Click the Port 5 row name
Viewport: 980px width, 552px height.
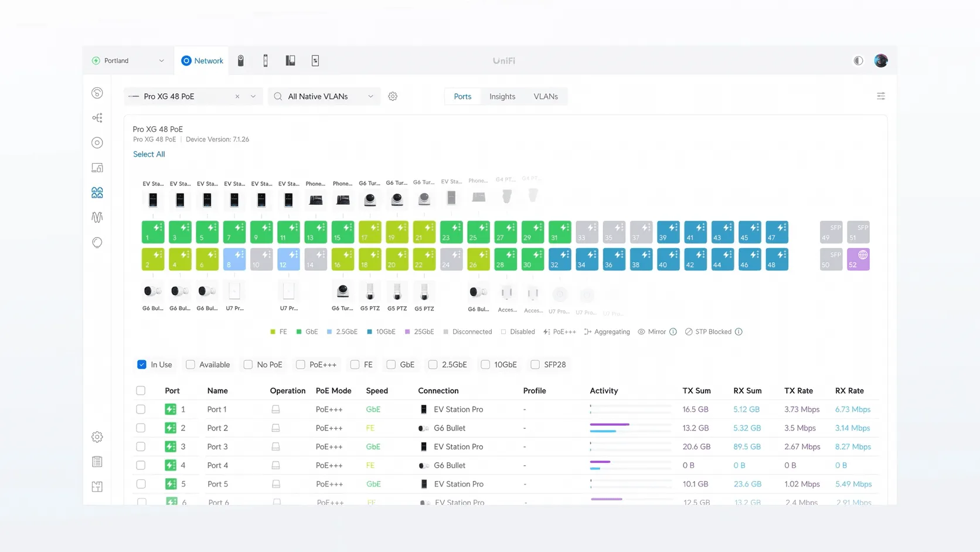[217, 484]
